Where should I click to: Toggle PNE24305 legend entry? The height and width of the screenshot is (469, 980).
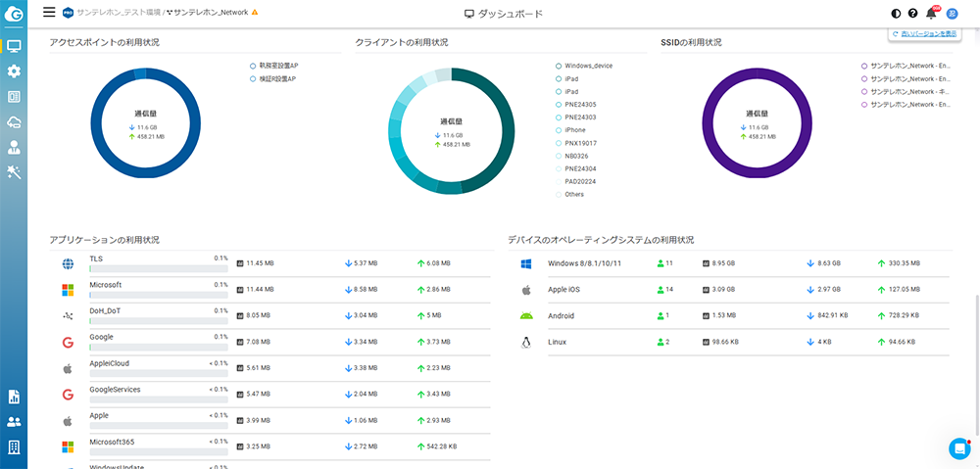(575, 105)
